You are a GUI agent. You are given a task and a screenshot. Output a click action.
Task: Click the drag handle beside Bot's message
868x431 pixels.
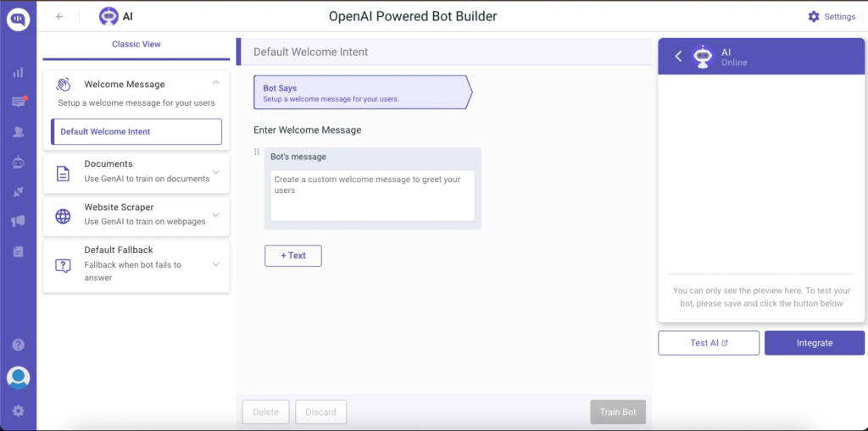point(257,152)
